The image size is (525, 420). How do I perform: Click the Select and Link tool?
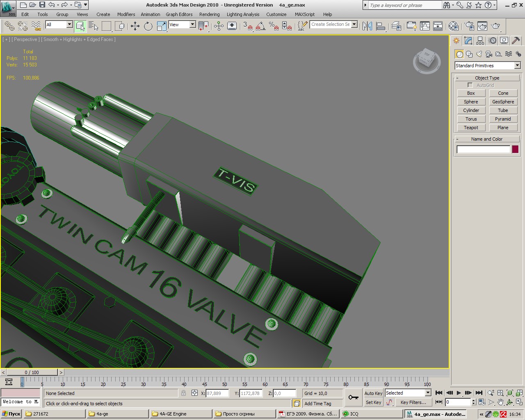pyautogui.click(x=9, y=26)
